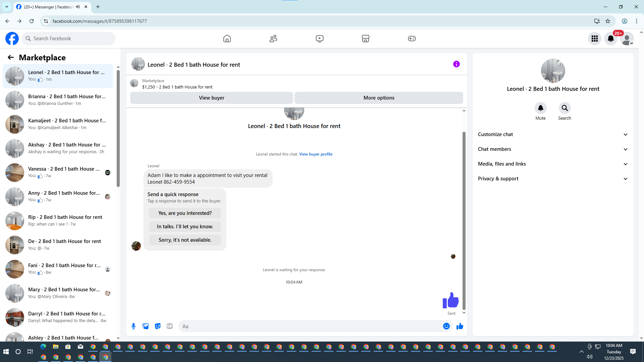Open the notifications bell
This screenshot has width=644, height=362.
[x=610, y=39]
